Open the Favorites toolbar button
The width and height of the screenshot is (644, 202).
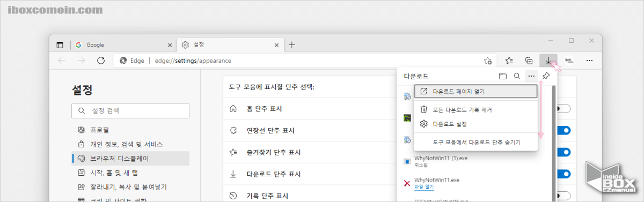509,61
